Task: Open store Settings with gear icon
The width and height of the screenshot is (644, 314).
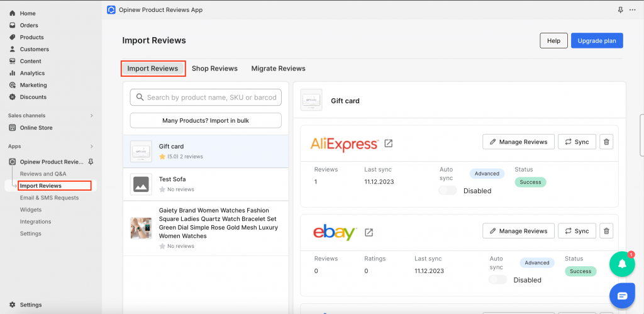Action: point(31,305)
